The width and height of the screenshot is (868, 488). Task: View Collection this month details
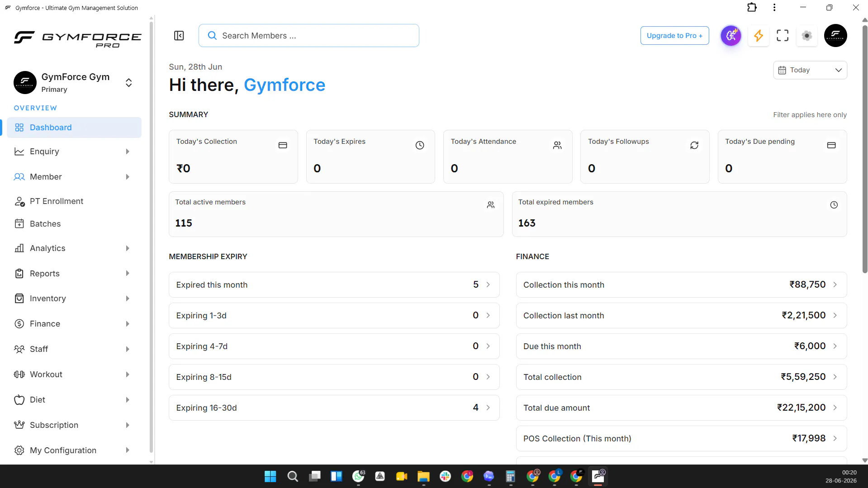click(681, 284)
